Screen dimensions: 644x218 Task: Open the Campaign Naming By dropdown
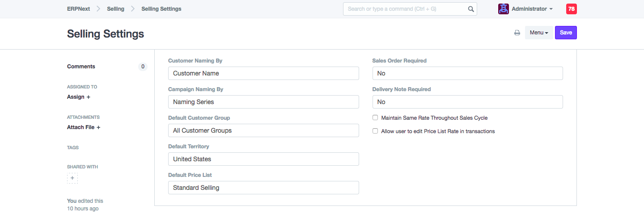(x=263, y=102)
